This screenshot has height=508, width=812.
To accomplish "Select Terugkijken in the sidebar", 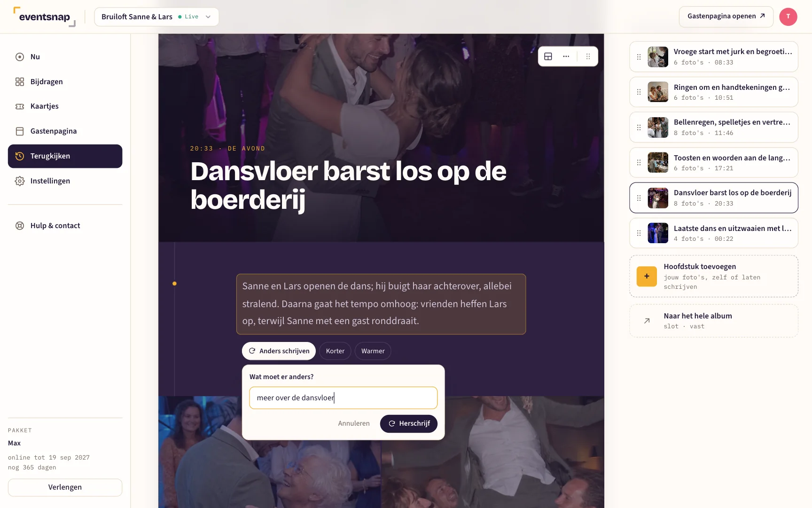I will pyautogui.click(x=65, y=156).
